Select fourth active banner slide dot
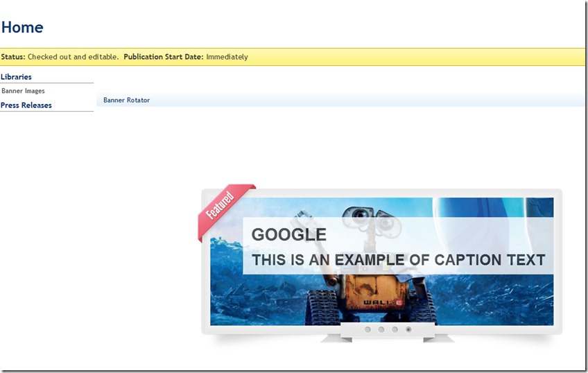 (x=408, y=329)
